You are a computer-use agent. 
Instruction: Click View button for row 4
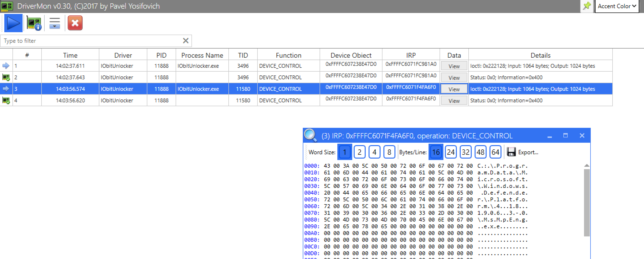click(454, 101)
